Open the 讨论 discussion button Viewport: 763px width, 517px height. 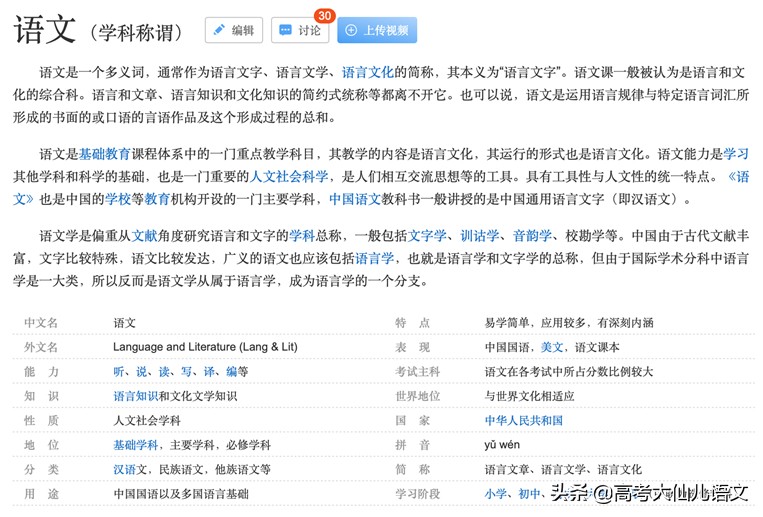[300, 30]
